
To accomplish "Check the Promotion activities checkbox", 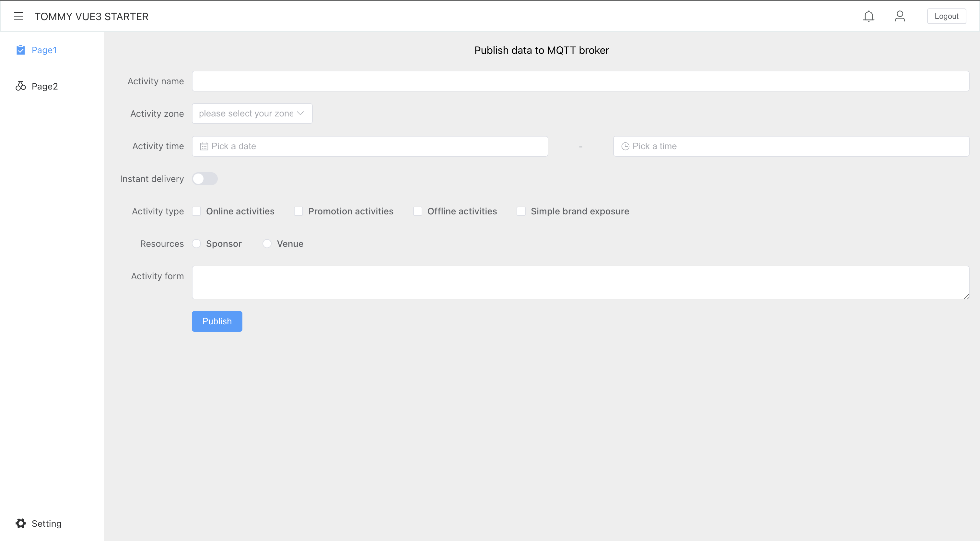I will tap(299, 211).
